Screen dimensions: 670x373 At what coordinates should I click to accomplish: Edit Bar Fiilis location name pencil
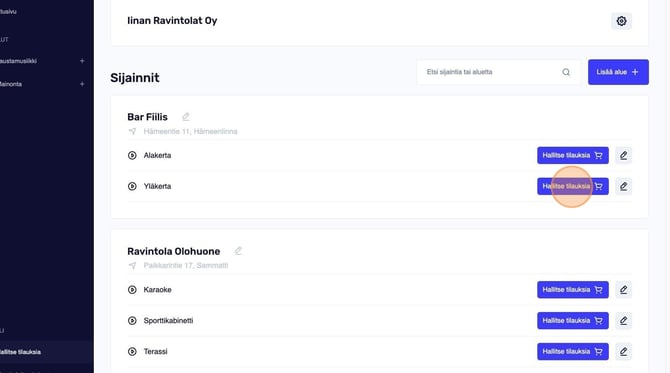click(x=185, y=117)
